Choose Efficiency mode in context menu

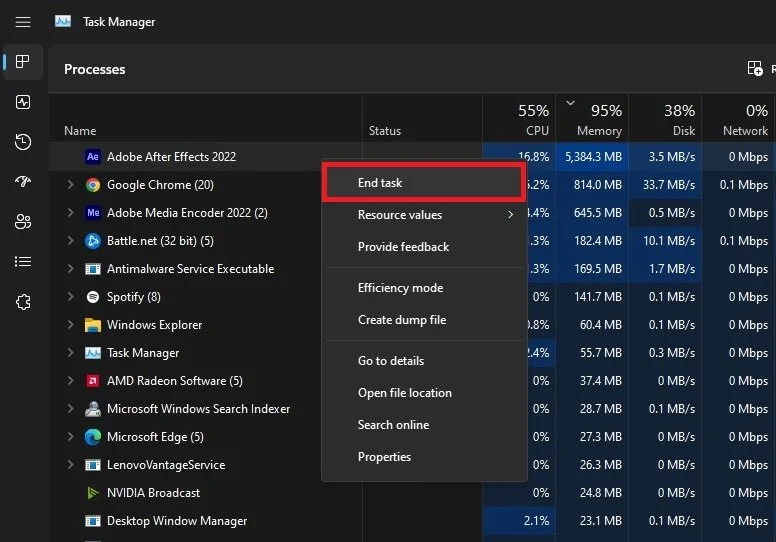(x=424, y=288)
